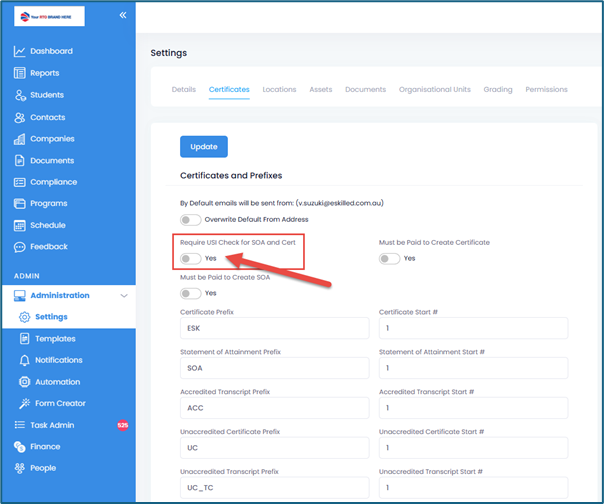The image size is (604, 504).
Task: Click the Form Creator wand icon
Action: tap(26, 403)
